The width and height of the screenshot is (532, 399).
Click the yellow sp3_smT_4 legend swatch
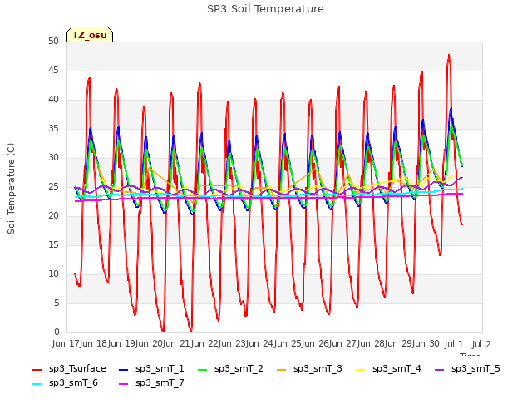(360, 369)
